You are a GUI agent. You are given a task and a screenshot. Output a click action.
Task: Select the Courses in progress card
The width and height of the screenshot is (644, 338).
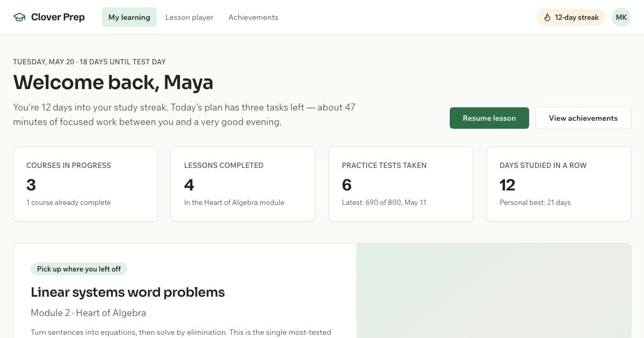[85, 184]
